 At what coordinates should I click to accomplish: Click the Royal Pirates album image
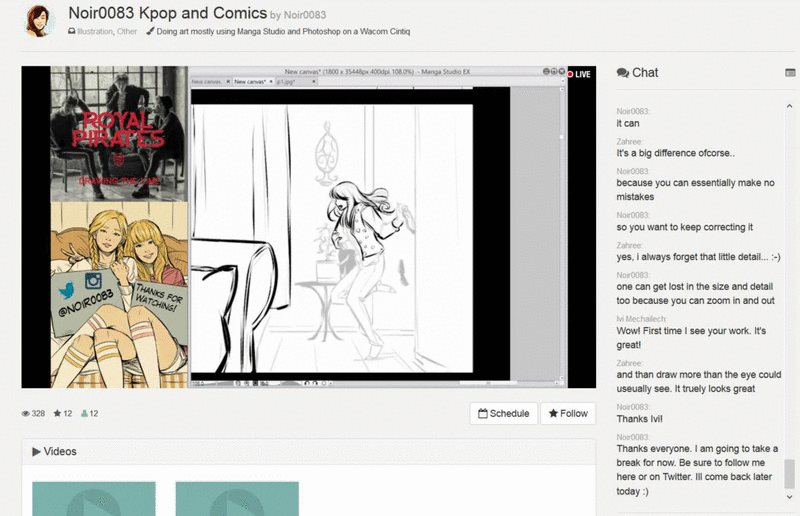click(x=119, y=133)
